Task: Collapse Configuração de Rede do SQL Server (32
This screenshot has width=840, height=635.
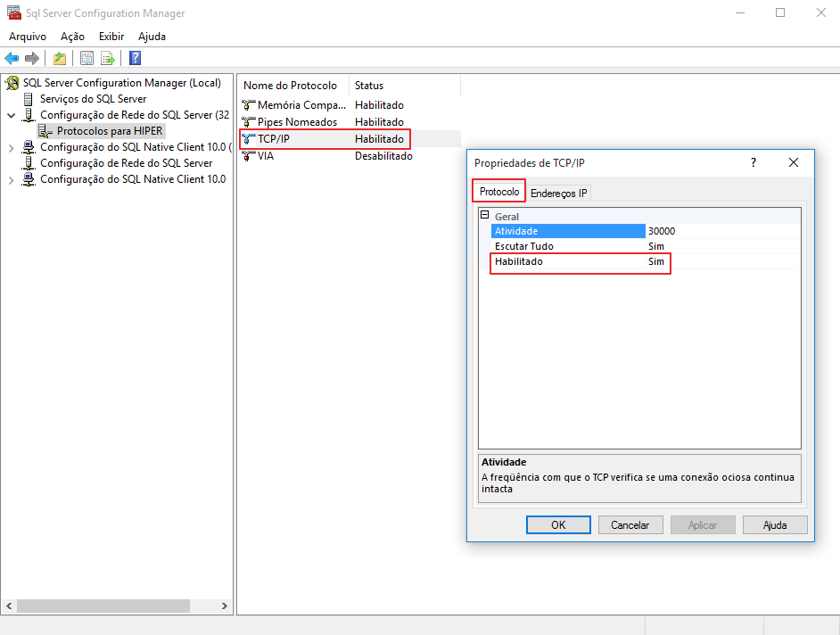Action: pos(11,115)
